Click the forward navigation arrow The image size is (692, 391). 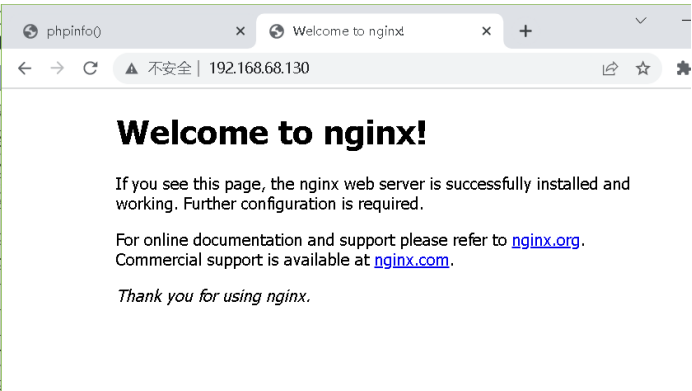[x=57, y=68]
